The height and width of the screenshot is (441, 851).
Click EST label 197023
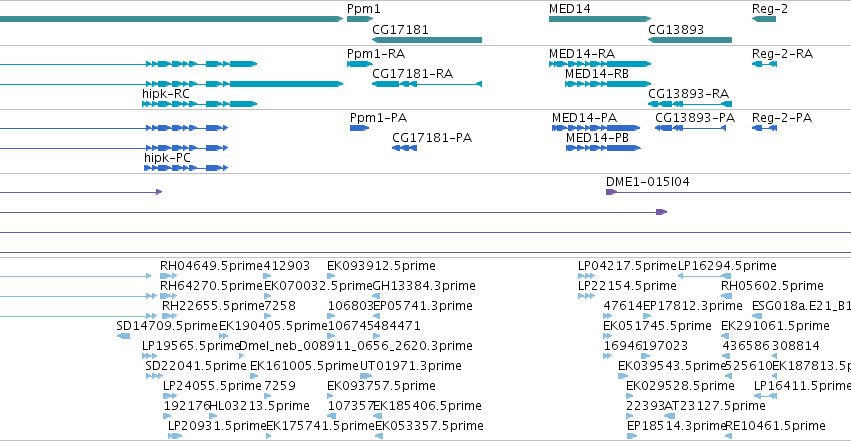pos(665,346)
